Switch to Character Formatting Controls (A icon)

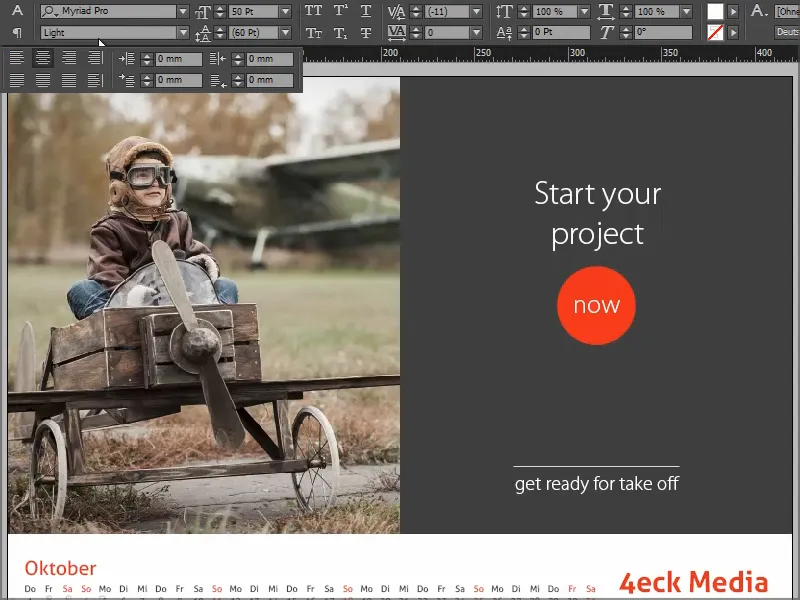click(17, 11)
